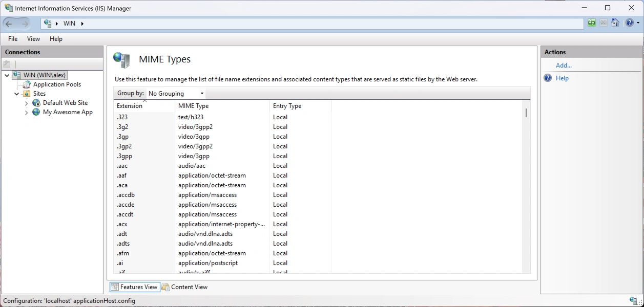Sort by the MIME Type column header
Screen dimensions: 644x307
pos(222,106)
